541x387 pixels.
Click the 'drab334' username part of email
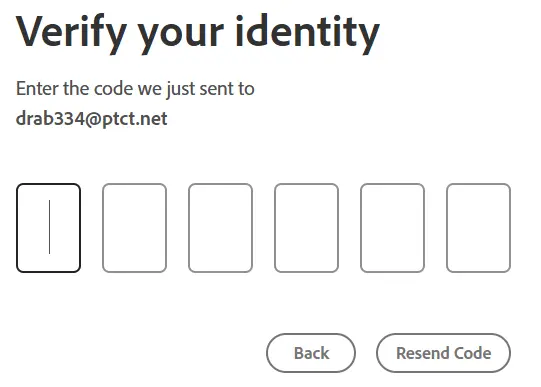coord(50,119)
